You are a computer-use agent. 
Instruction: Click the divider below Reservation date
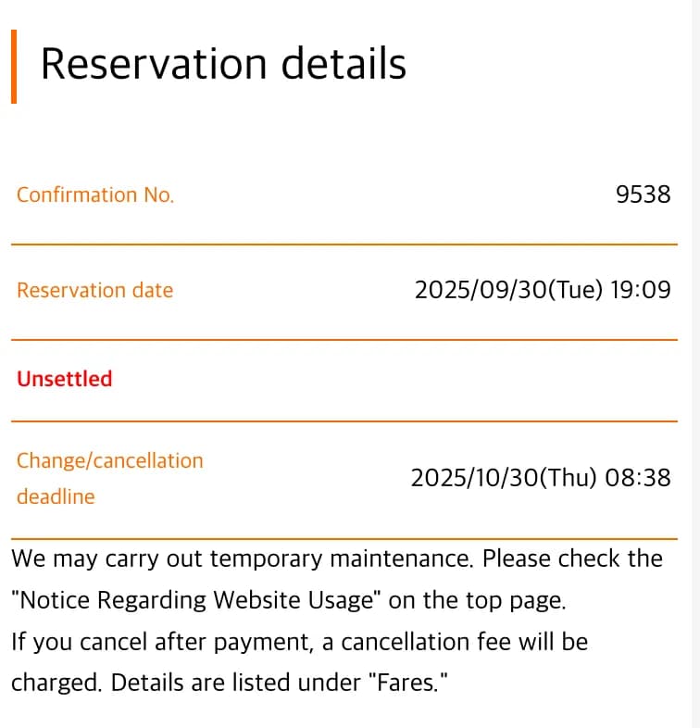click(344, 340)
